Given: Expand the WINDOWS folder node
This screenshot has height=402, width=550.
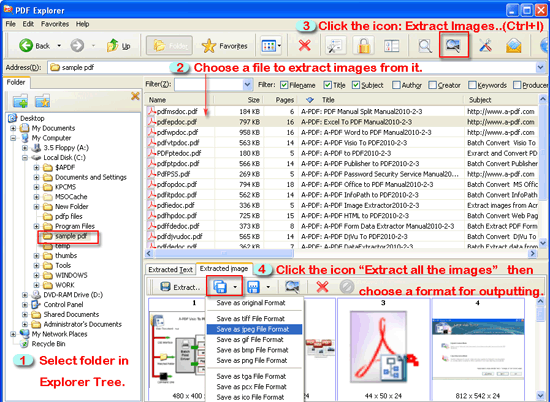Looking at the screenshot, I should [x=36, y=275].
